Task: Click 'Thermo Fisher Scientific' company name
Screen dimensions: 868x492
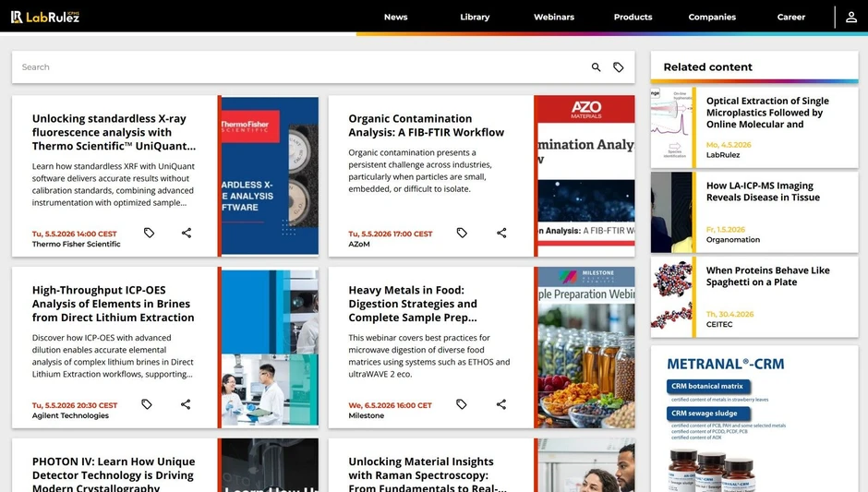Action: point(76,244)
